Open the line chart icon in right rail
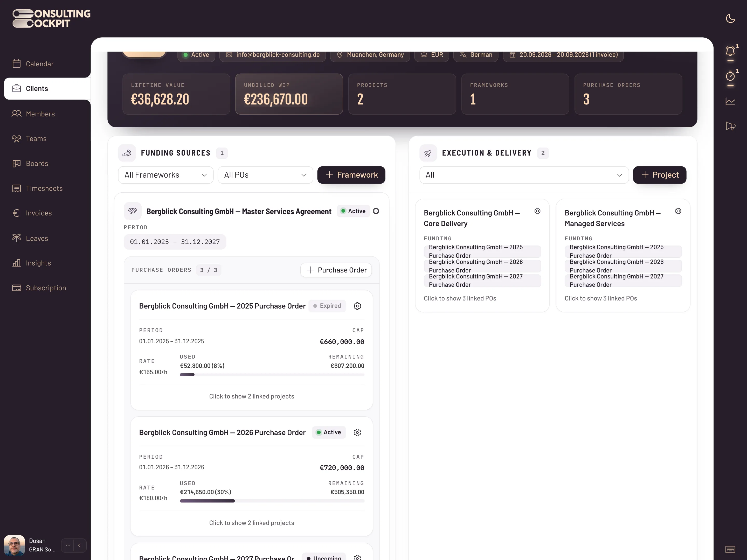The height and width of the screenshot is (560, 747). pyautogui.click(x=730, y=101)
